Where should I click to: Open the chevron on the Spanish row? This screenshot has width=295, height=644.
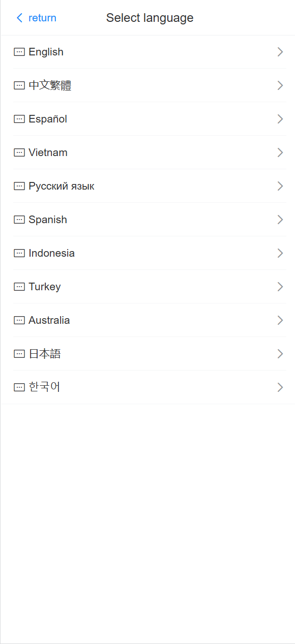(280, 220)
